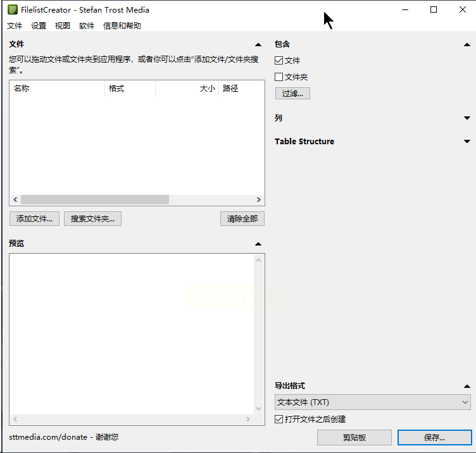Click the 导出格式 heading text
The height and width of the screenshot is (453, 476).
click(290, 386)
